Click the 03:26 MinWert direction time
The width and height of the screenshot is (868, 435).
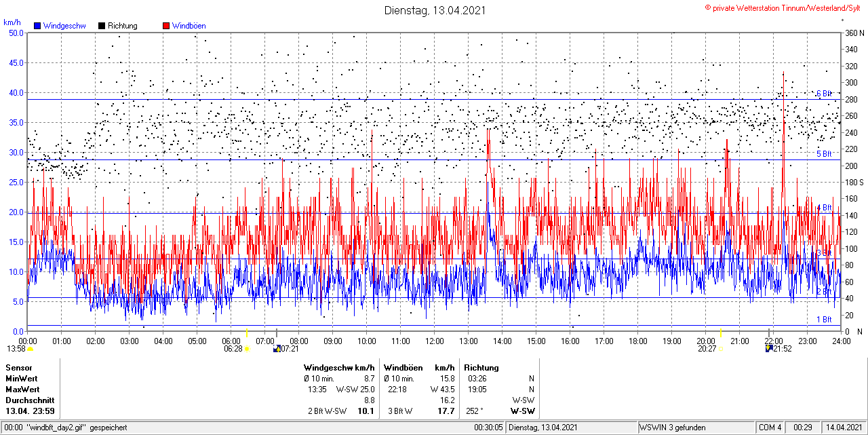(x=477, y=379)
